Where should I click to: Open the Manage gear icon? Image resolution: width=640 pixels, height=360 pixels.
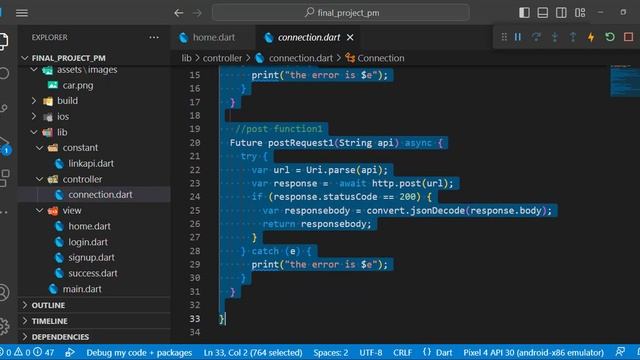point(3,326)
